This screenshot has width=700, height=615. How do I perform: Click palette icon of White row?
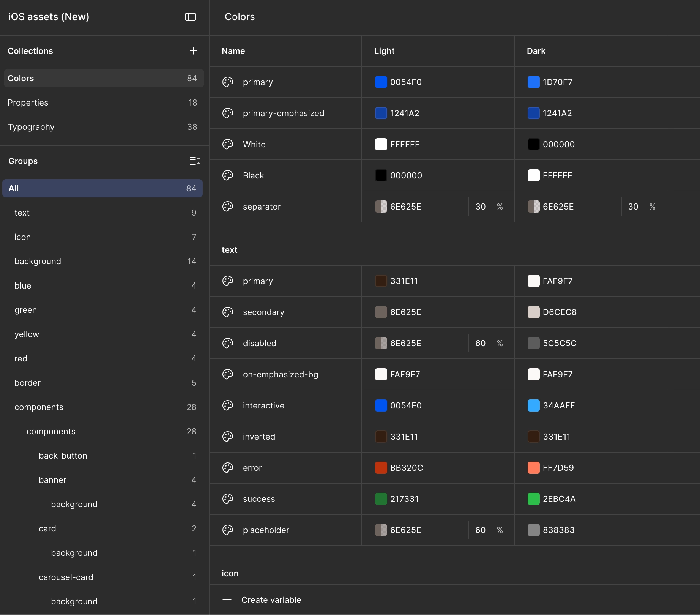(x=228, y=144)
